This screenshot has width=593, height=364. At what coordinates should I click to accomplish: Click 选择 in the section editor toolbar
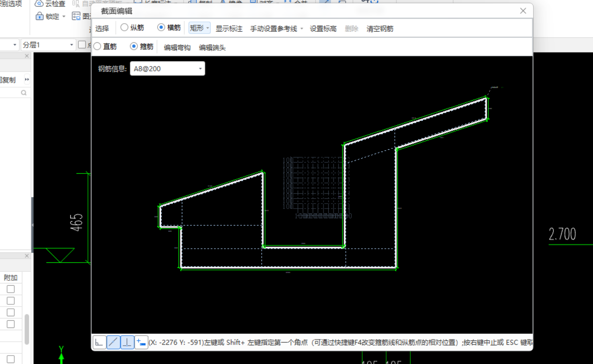pyautogui.click(x=102, y=29)
